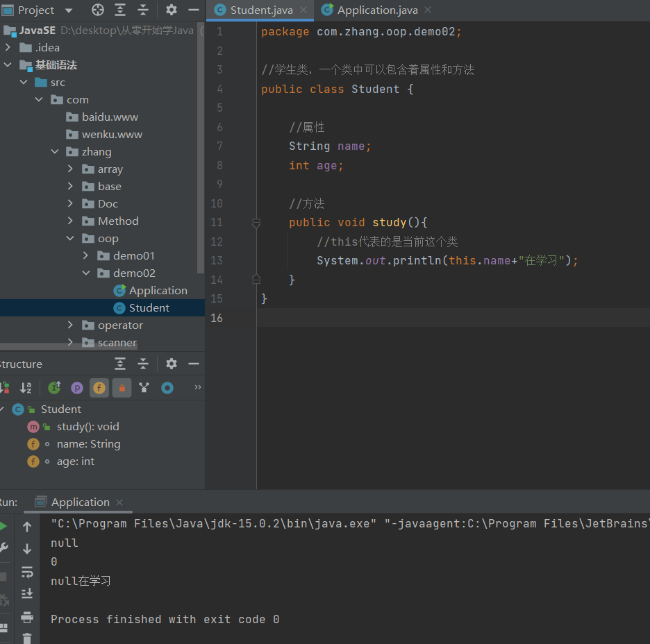Click fold end marker at line 14

(x=256, y=280)
